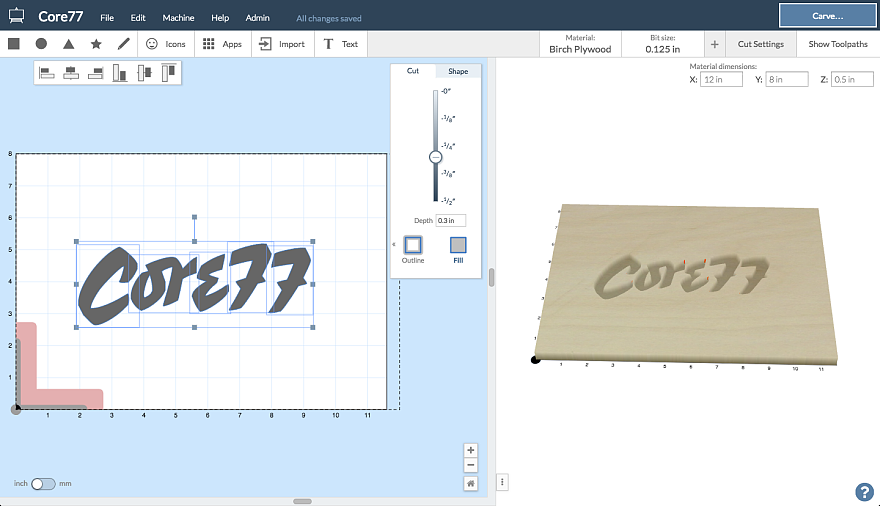Switch to the Shape tab
Viewport: 880px width, 506px height.
458,71
